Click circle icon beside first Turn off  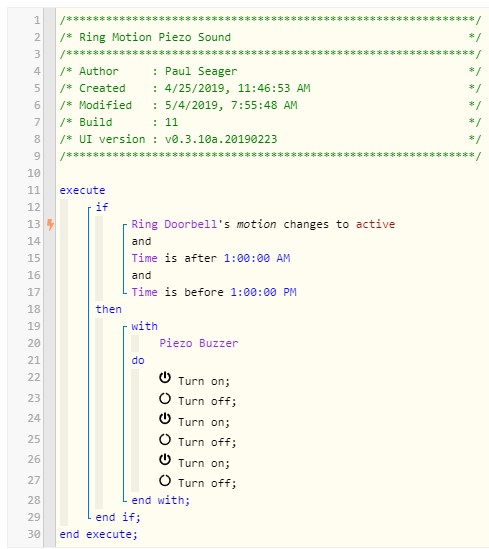click(x=165, y=398)
